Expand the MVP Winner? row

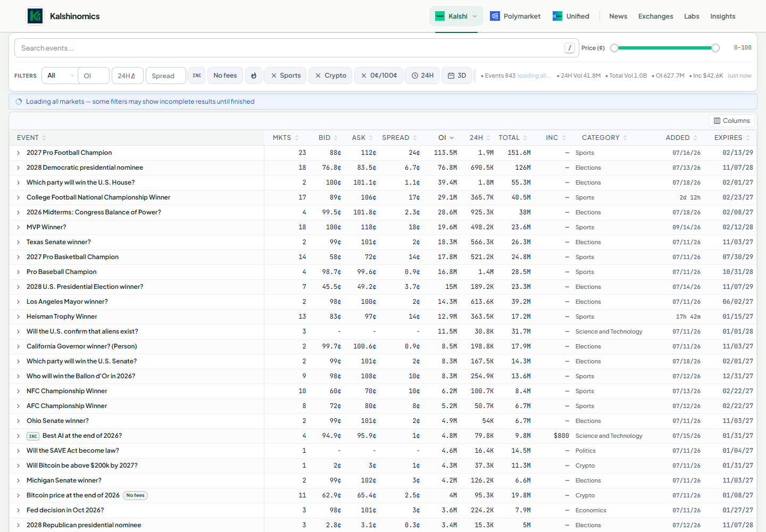tap(18, 227)
